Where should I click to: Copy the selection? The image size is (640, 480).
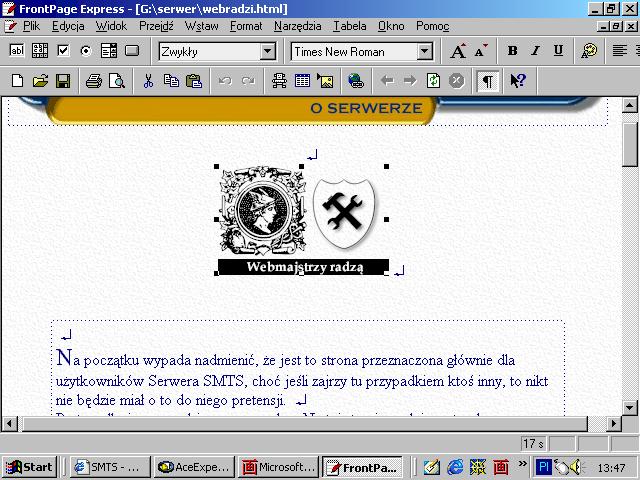(171, 81)
